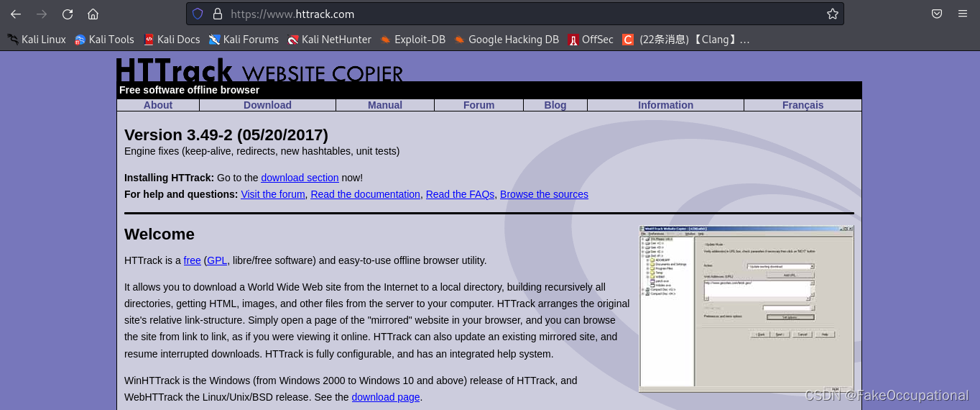Screen dimensions: 980x410
Task: Open the Kali Linux bookmark
Action: coord(37,40)
